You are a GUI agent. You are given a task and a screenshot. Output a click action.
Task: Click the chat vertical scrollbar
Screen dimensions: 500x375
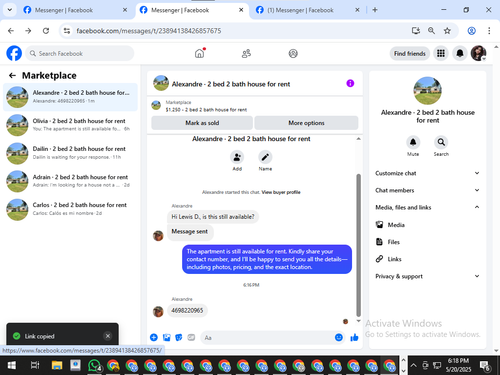(359, 245)
